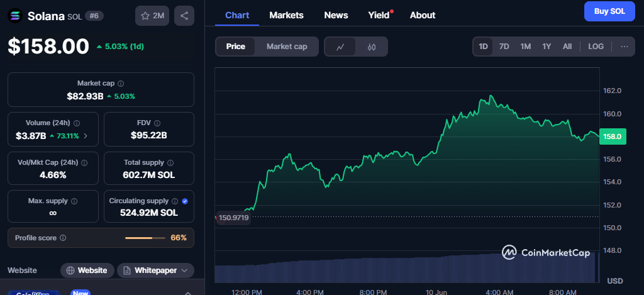Expand Volume (24h) details chevron
The width and height of the screenshot is (644, 295).
(x=86, y=136)
